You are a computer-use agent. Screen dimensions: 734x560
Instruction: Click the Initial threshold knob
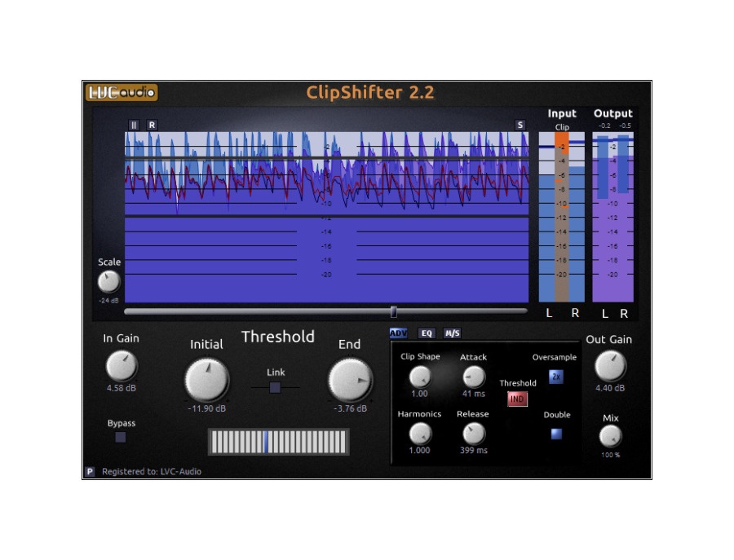coord(207,380)
